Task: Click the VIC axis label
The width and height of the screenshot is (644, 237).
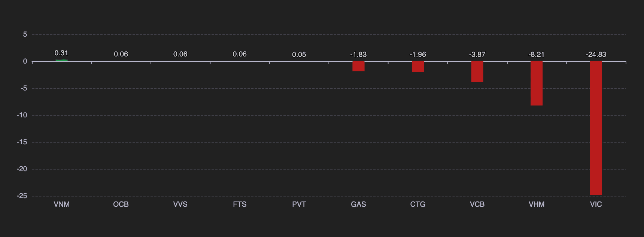Action: coord(596,204)
